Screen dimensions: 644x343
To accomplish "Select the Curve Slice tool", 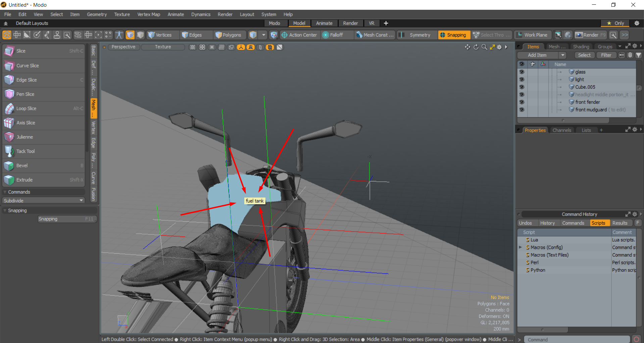I will point(44,66).
